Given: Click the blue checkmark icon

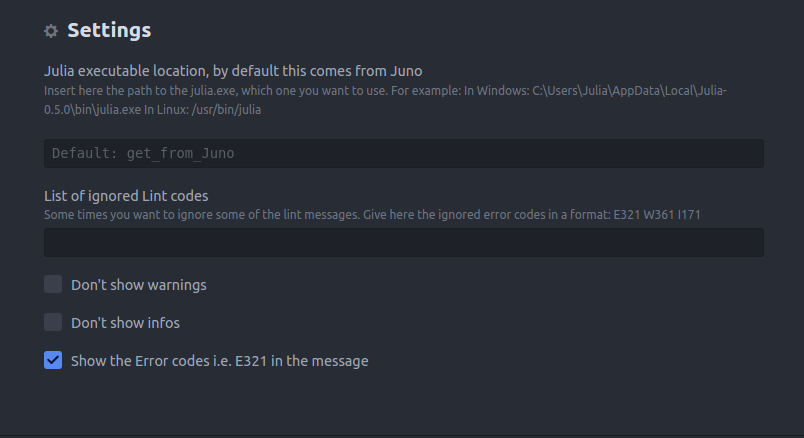Looking at the screenshot, I should click(53, 360).
